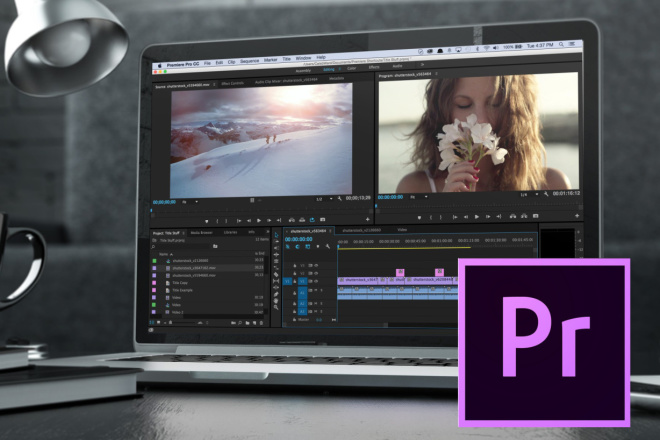
Task: Select the Pen tool
Action: pyautogui.click(x=277, y=294)
